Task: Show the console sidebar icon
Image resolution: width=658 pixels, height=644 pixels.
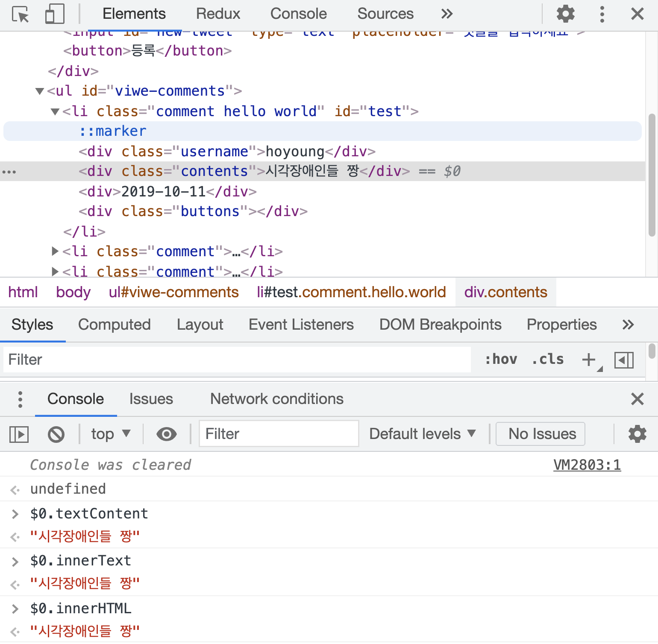Action: 19,434
